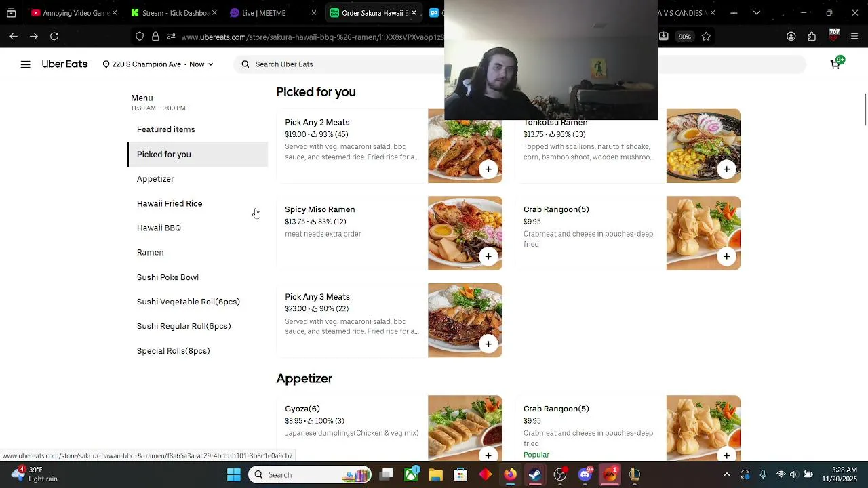868x488 pixels.
Task: Add Picked-for-you Crab Rangoon to cart
Action: point(726,256)
